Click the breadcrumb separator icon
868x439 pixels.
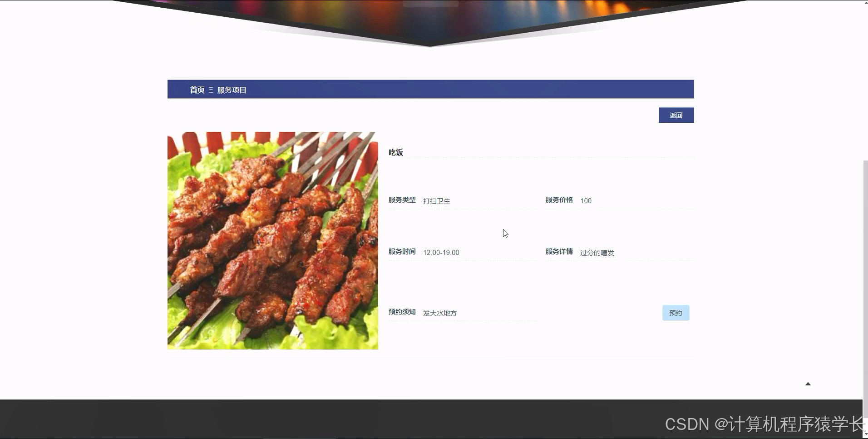click(x=211, y=90)
